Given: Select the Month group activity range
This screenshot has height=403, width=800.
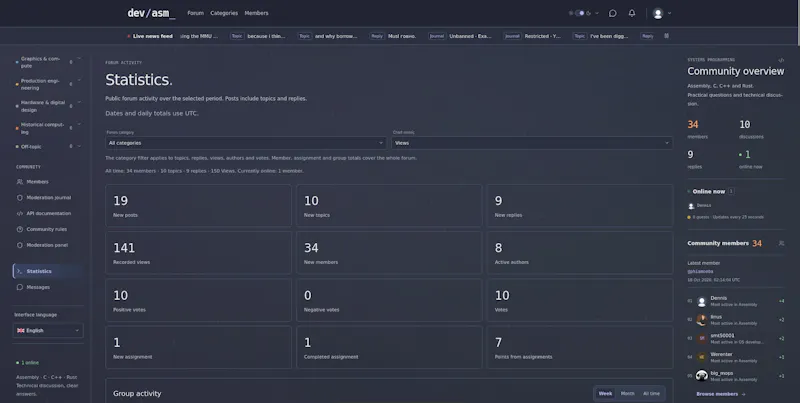Looking at the screenshot, I should coord(628,393).
